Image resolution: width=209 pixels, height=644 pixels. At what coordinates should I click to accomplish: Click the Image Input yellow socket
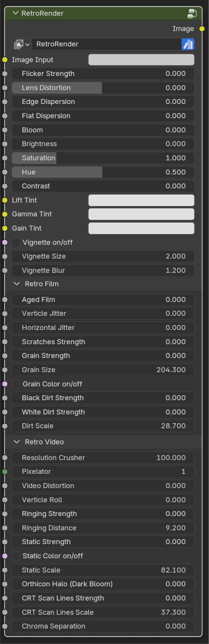point(5,60)
